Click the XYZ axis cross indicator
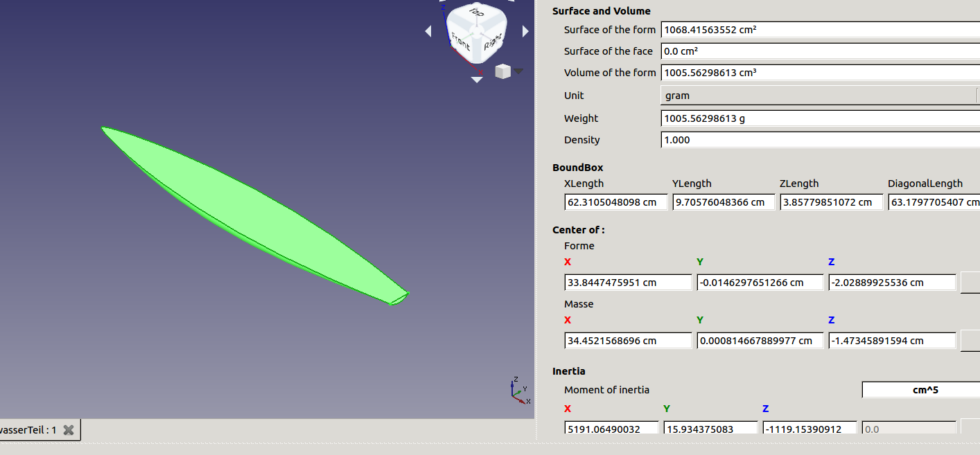Image resolution: width=980 pixels, height=455 pixels. [x=519, y=391]
